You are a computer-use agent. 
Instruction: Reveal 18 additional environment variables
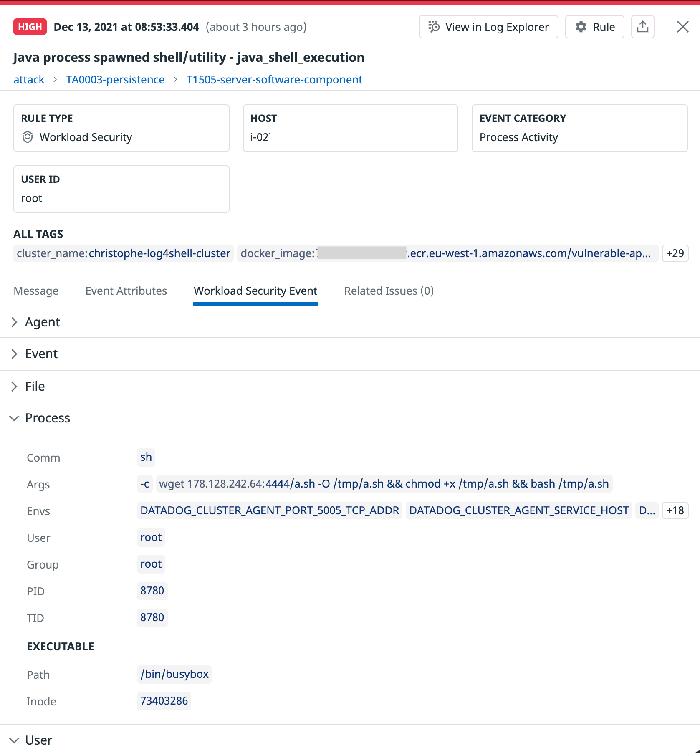[x=675, y=510]
